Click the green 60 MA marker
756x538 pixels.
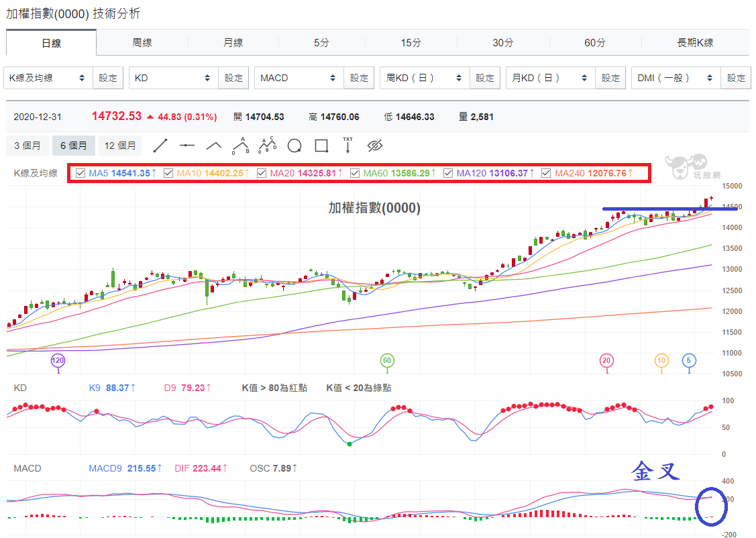tap(387, 361)
